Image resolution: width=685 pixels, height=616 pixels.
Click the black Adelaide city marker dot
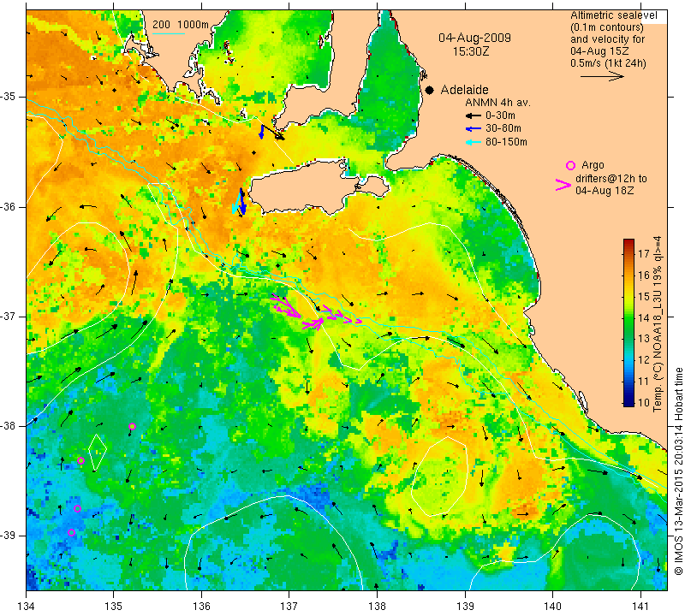430,91
